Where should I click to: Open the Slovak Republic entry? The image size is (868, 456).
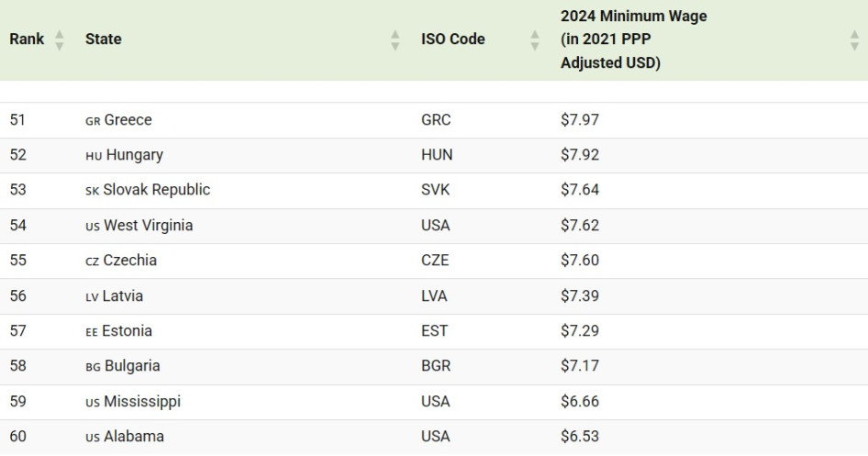pyautogui.click(x=156, y=190)
